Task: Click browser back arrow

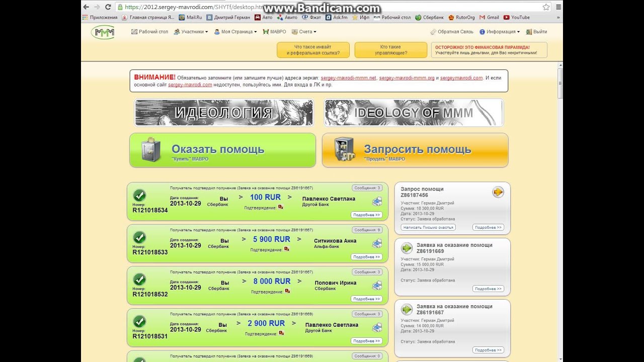Action: (x=86, y=7)
